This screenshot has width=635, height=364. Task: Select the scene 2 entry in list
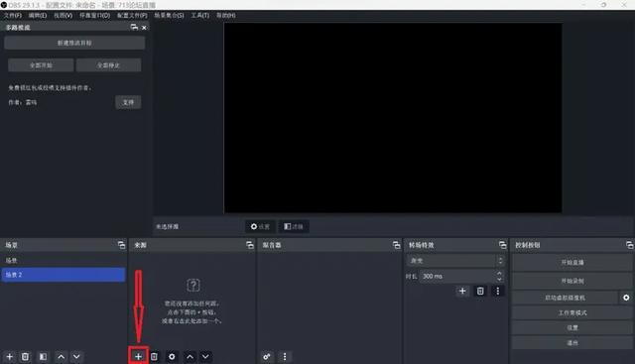63,275
